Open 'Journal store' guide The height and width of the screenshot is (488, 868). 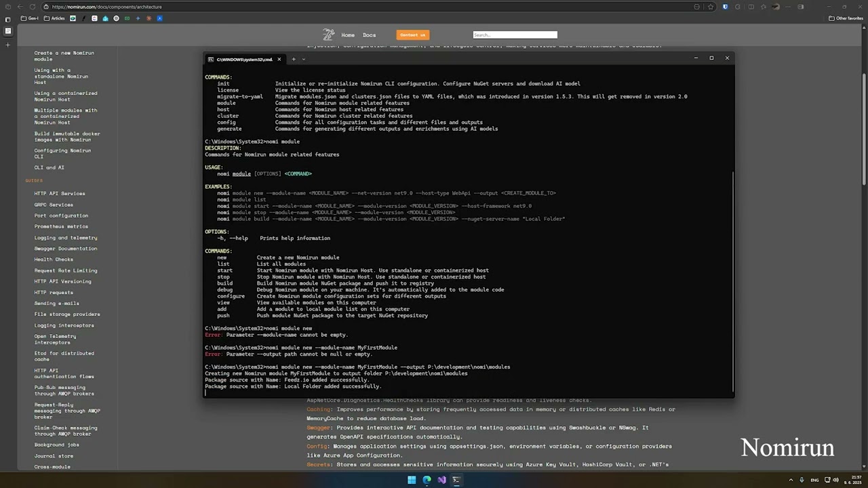54,455
